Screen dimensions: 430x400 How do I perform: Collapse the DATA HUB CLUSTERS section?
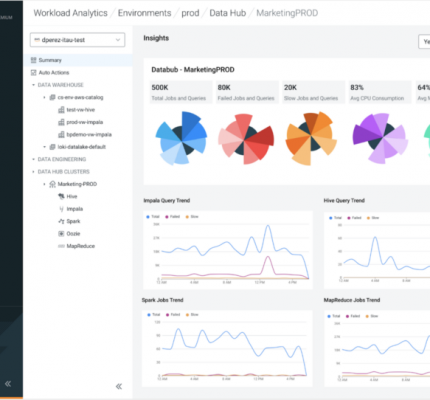(33, 172)
